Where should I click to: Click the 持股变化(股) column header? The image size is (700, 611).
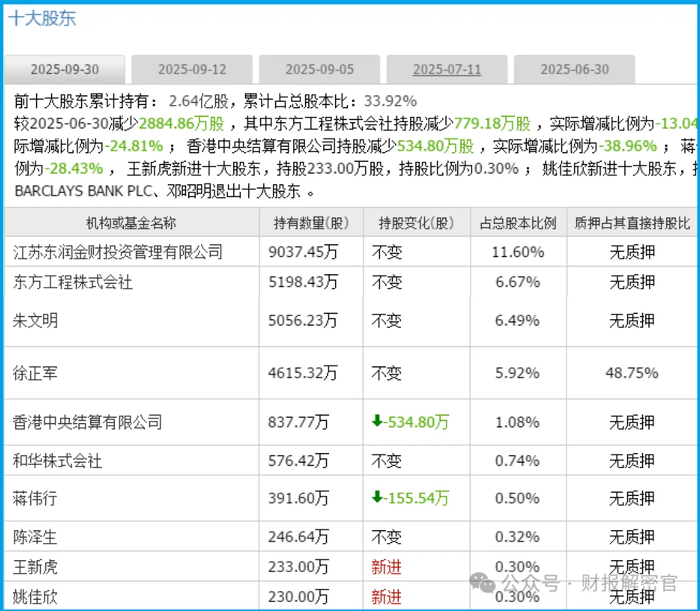click(416, 222)
